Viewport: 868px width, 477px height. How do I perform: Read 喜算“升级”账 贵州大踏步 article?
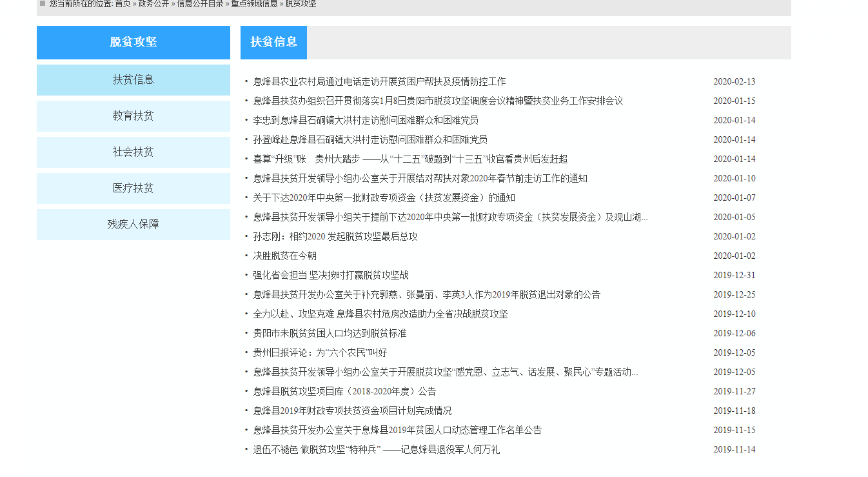(409, 159)
